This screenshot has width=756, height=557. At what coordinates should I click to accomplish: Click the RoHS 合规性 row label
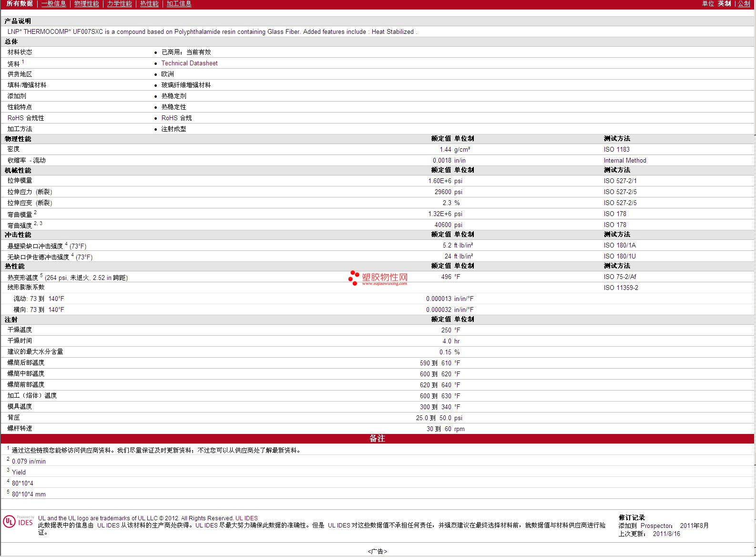26,118
